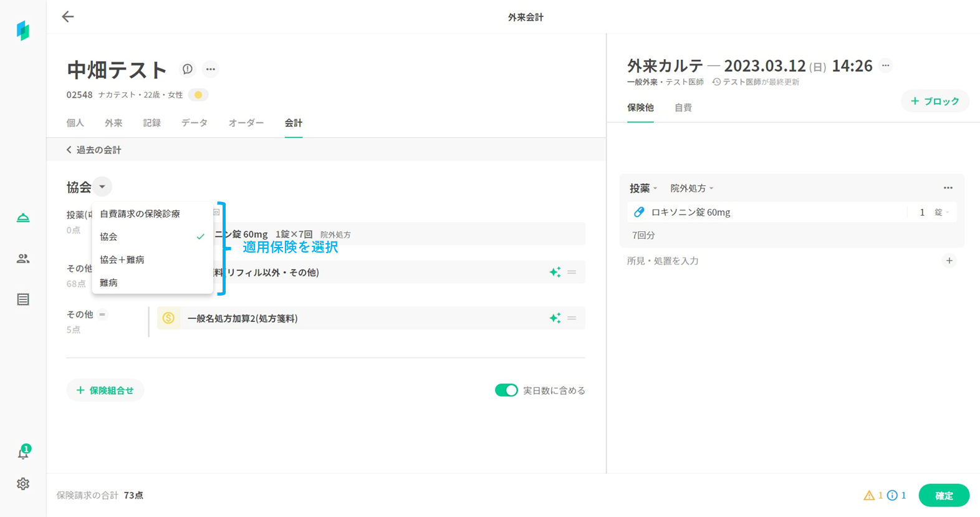Open the notifications bell with badge
Viewport: 980px width, 517px height.
(23, 452)
